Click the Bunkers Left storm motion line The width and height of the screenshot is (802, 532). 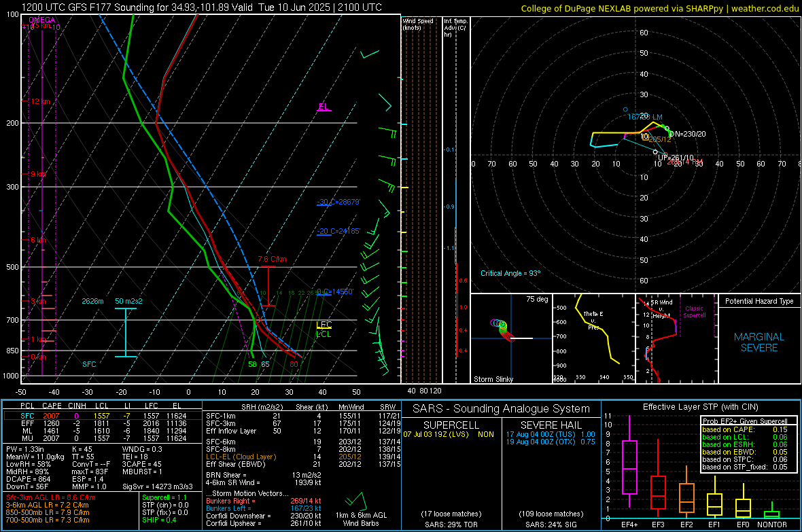[264, 508]
